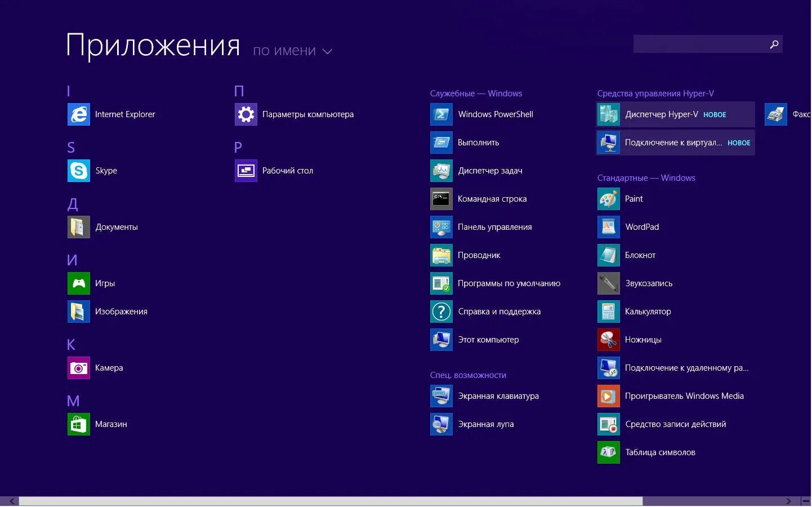Image resolution: width=812 pixels, height=507 pixels.
Task: Open Командная строка icon
Action: pos(441,199)
